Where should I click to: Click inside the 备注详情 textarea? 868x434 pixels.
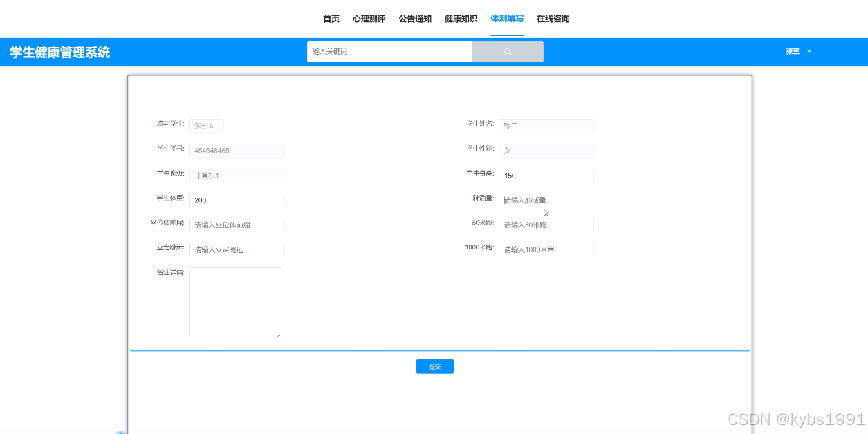coord(235,302)
